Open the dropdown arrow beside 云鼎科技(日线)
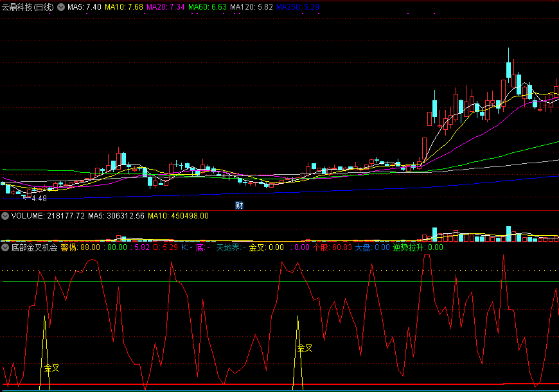The height and width of the screenshot is (392, 559). pyautogui.click(x=61, y=7)
